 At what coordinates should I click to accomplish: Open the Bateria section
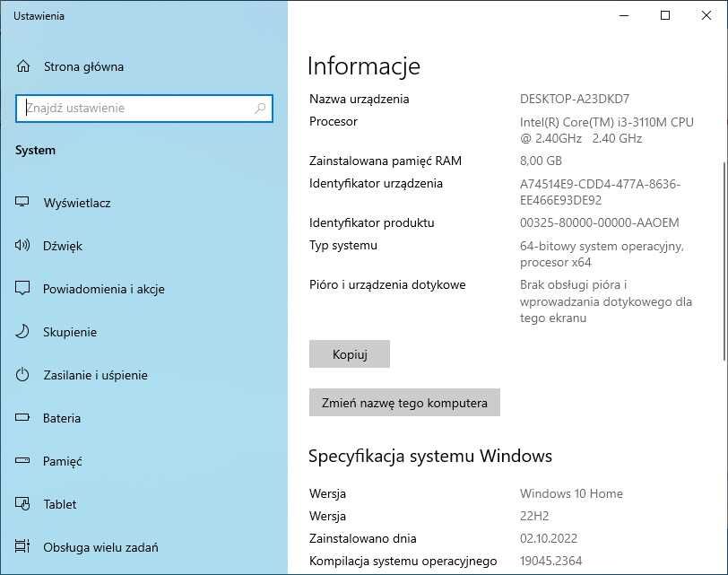[62, 418]
